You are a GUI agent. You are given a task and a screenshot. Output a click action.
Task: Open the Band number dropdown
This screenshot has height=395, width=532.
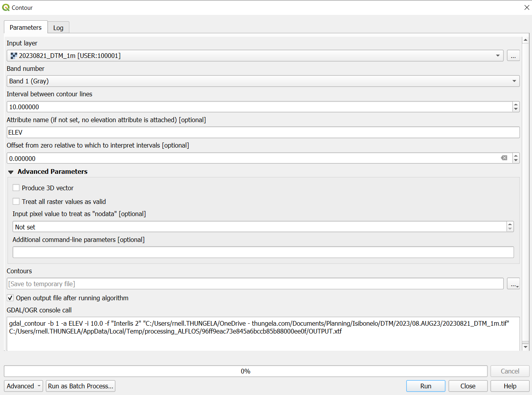(514, 81)
